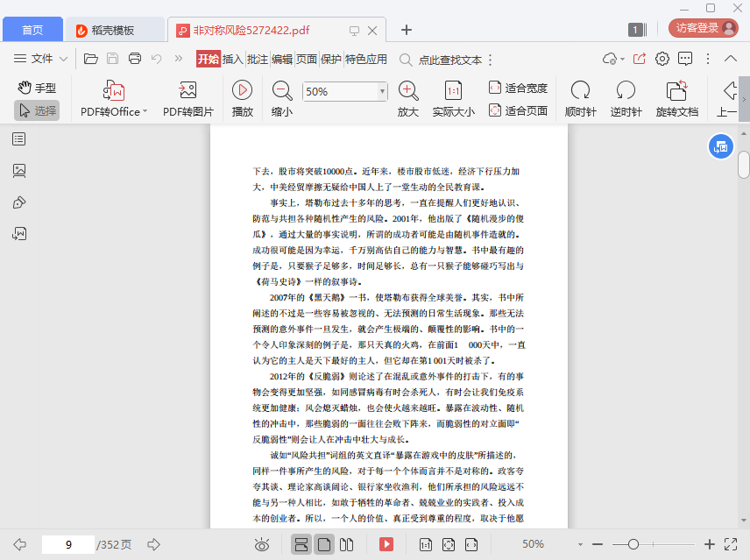Switch to the 页面 ribbon tab
750x560 pixels.
point(307,59)
